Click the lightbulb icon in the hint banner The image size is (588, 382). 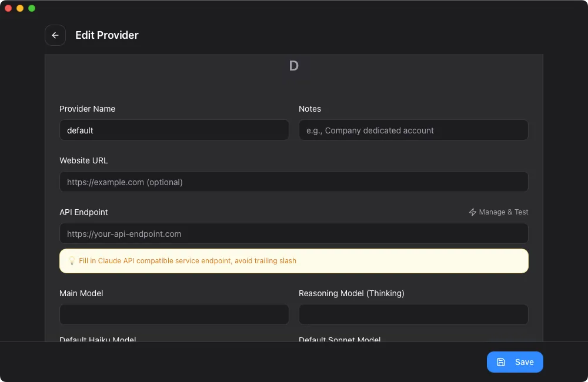(72, 261)
